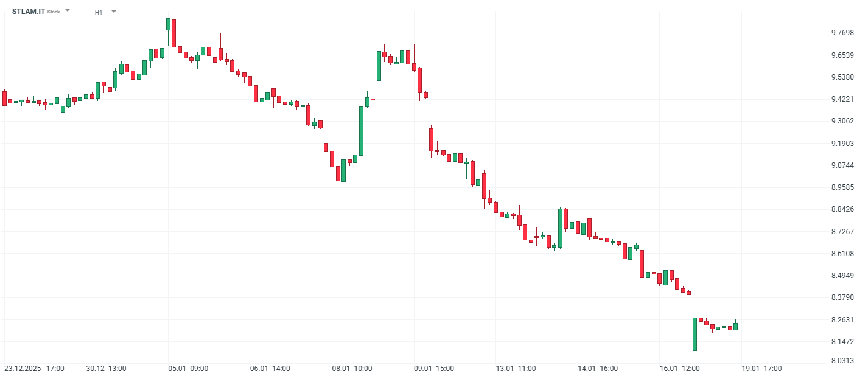Viewport: 868px width, 379px height.
Task: Pick the 08.01 10:00 time axis label
Action: pyautogui.click(x=352, y=369)
